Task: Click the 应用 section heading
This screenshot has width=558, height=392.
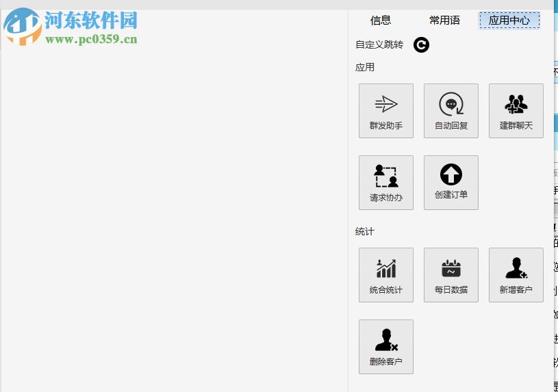Action: 365,67
